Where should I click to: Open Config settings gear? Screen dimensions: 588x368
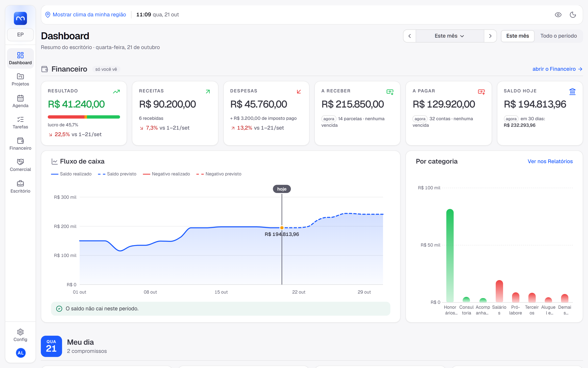point(20,335)
